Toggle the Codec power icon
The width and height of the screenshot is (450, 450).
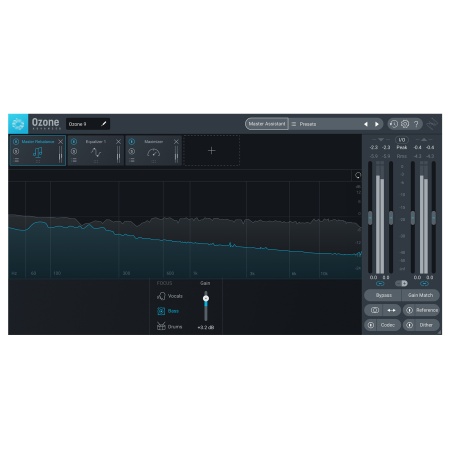click(371, 325)
